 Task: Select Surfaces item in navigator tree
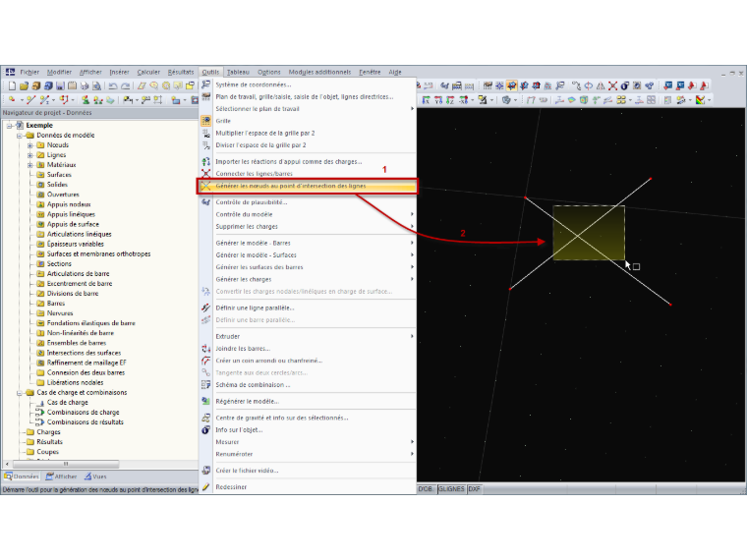point(59,175)
